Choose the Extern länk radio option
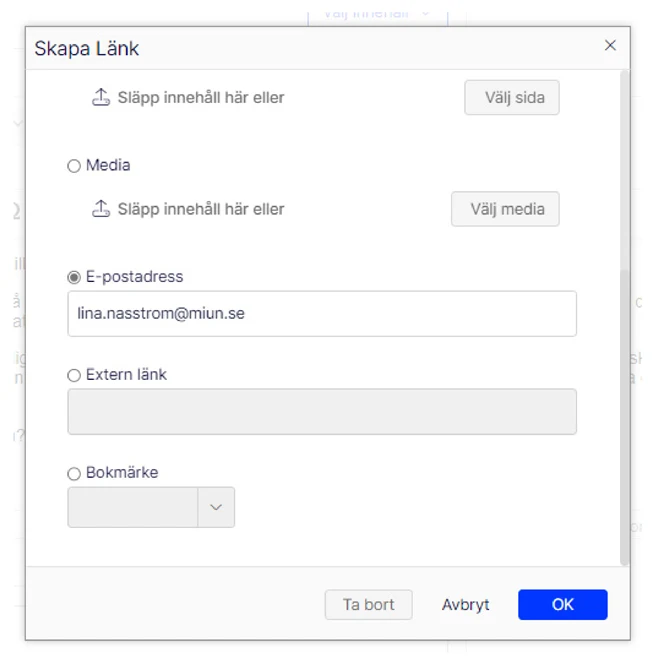Image resolution: width=655 pixels, height=670 pixels. pyautogui.click(x=74, y=375)
